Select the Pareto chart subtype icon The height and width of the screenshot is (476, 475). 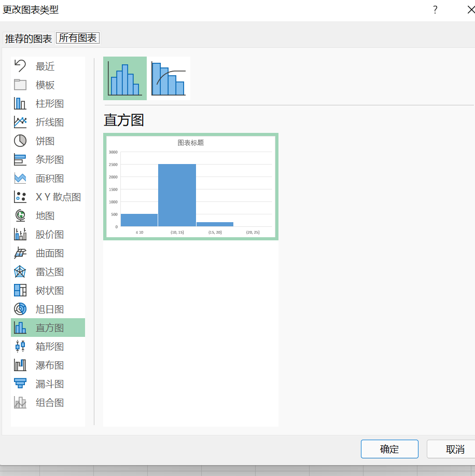(x=169, y=78)
